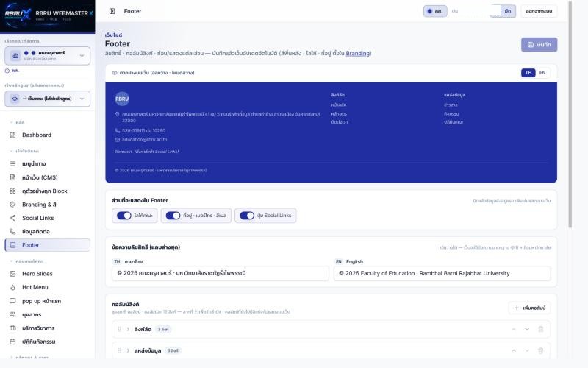Click the image icon next to Hero Slides
The width and height of the screenshot is (588, 368).
click(12, 274)
